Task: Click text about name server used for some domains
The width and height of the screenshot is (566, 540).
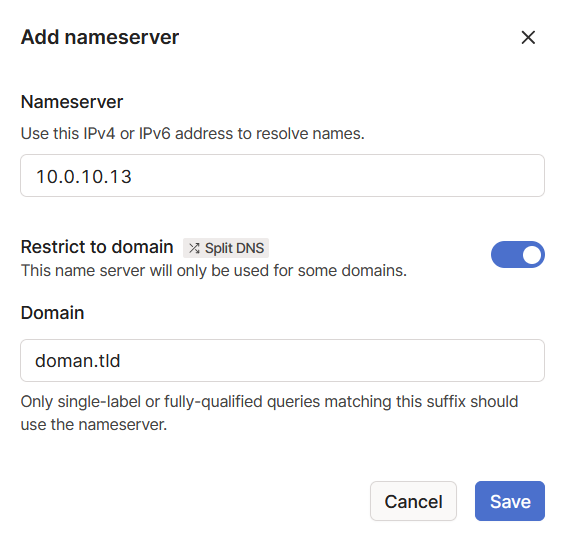Action: tap(214, 271)
